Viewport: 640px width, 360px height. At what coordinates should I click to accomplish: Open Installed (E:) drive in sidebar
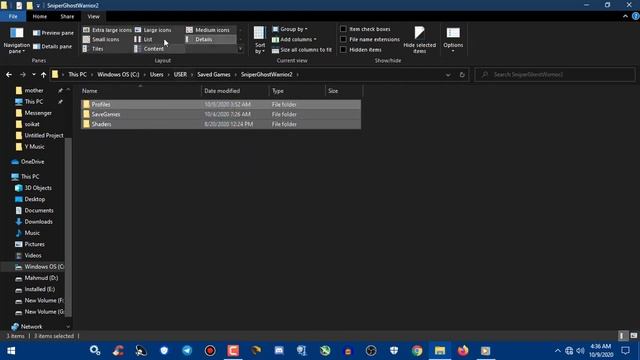40,289
